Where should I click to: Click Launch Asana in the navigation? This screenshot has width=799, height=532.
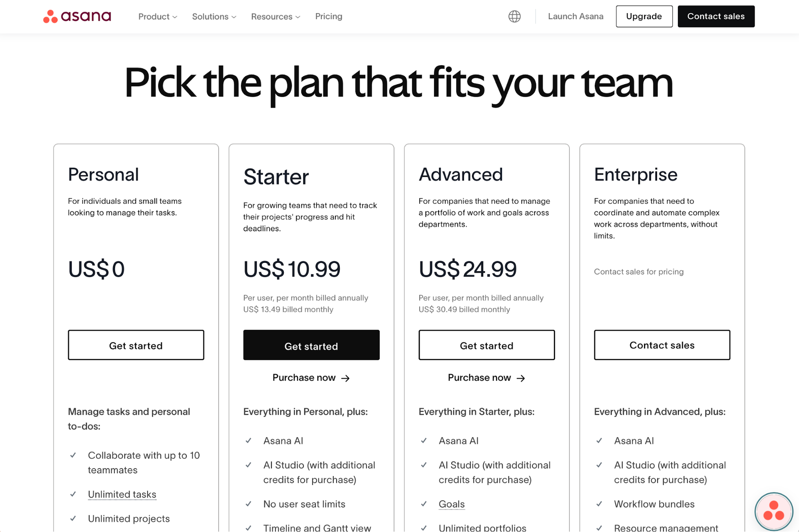(x=576, y=16)
